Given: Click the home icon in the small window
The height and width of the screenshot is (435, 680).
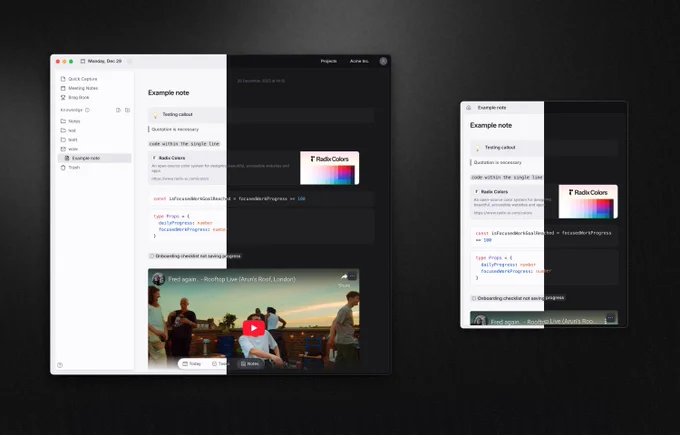Looking at the screenshot, I should coord(469,108).
